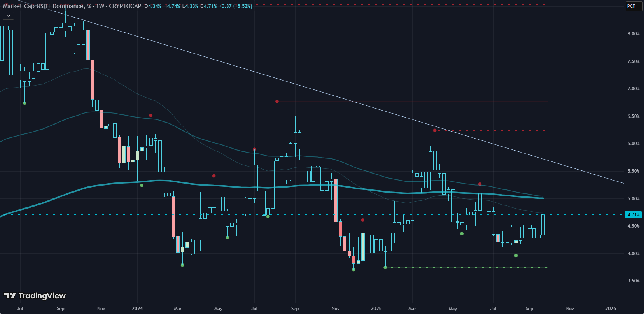Click the PCT scale badge
Screen dimensions: 644x314
[x=631, y=6]
